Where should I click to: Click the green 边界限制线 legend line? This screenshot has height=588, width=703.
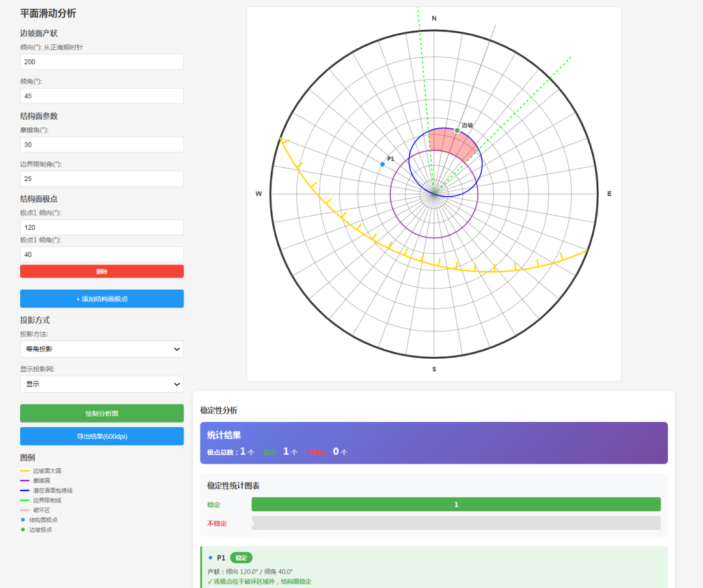click(x=25, y=500)
